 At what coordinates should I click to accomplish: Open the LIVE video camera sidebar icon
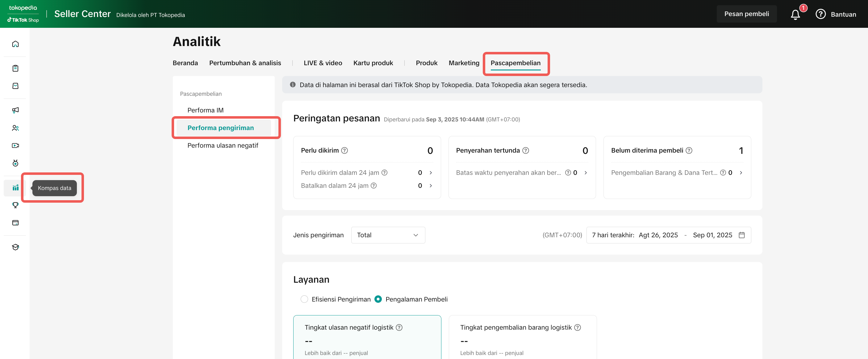click(x=15, y=146)
